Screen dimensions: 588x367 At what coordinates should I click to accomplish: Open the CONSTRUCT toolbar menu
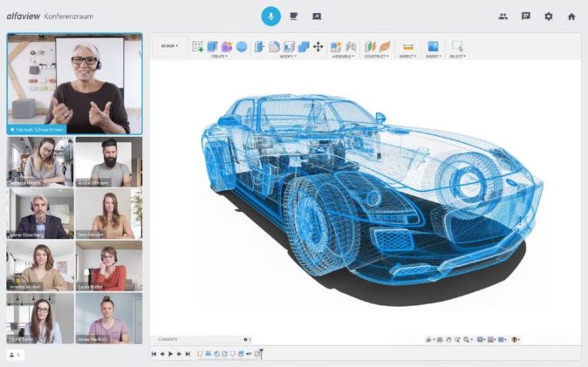376,57
